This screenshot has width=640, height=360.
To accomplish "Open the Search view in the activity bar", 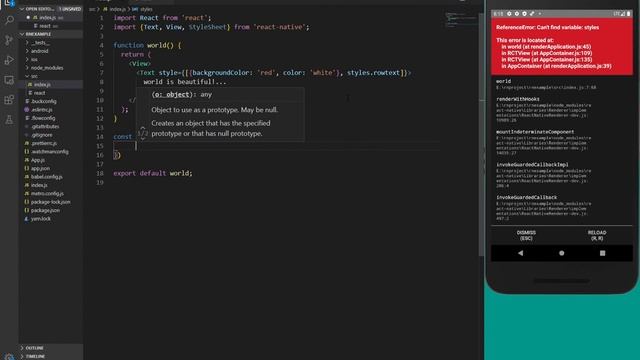I will click(9, 20).
